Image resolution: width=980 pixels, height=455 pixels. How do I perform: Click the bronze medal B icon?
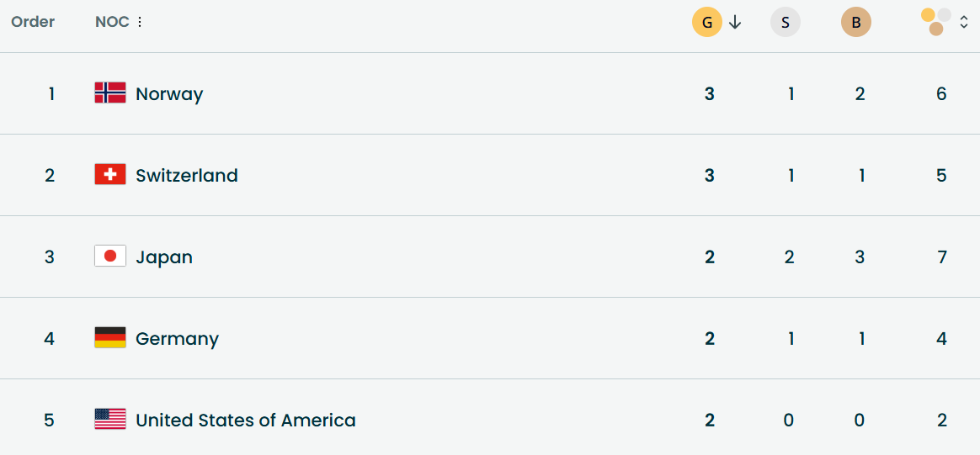[855, 23]
